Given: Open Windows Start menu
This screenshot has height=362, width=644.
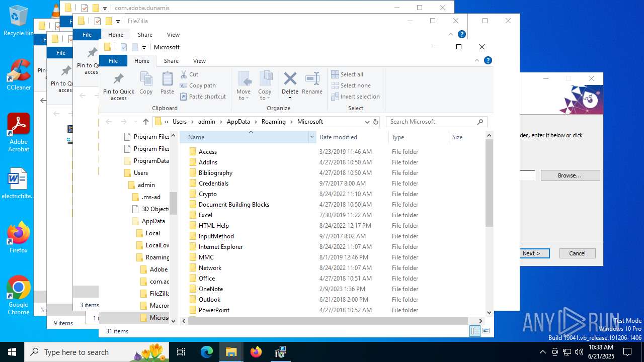Looking at the screenshot, I should (x=12, y=352).
